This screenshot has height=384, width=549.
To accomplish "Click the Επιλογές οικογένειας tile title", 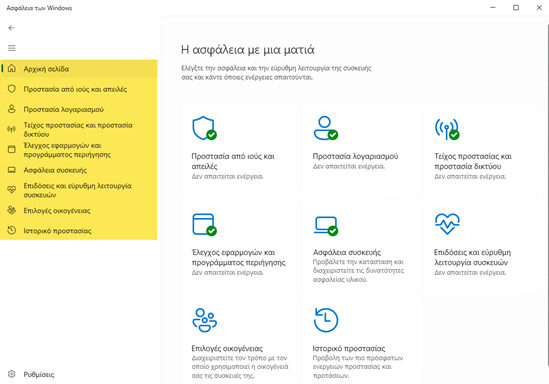I will [x=227, y=348].
